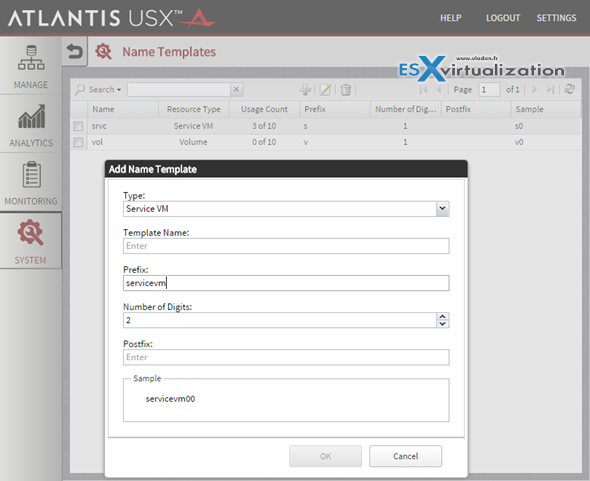Open the Search options dropdown
Viewport: 590px width, 481px height.
coord(105,90)
